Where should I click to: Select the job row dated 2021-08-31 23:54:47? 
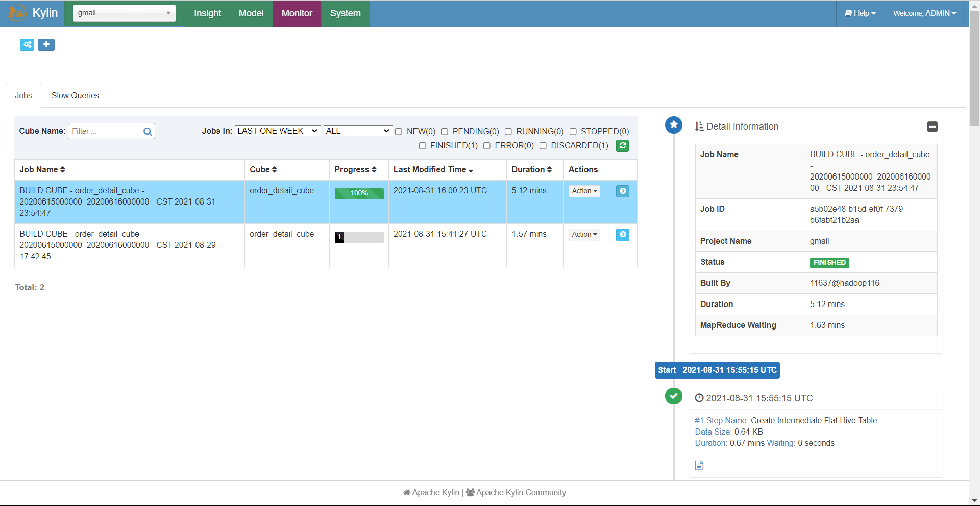pos(326,202)
